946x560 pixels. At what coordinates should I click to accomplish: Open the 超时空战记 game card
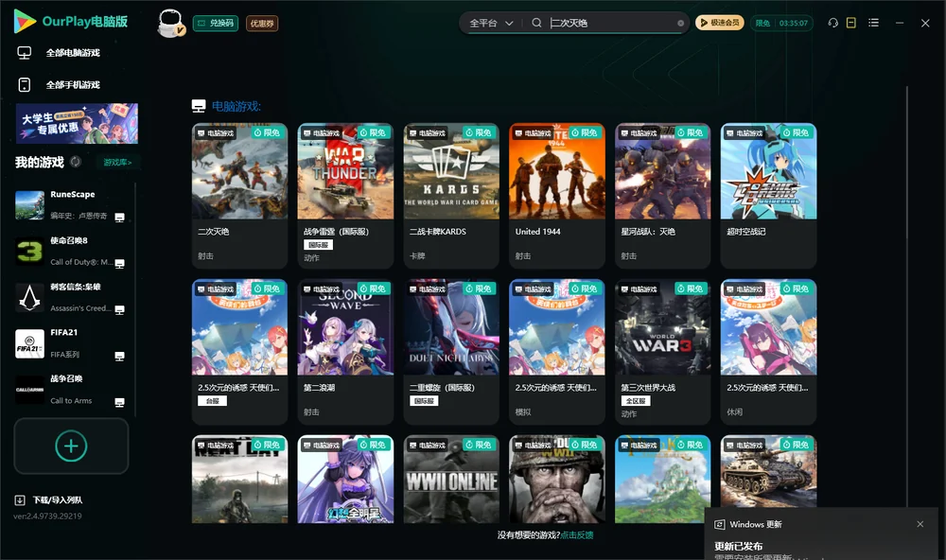[x=768, y=196]
